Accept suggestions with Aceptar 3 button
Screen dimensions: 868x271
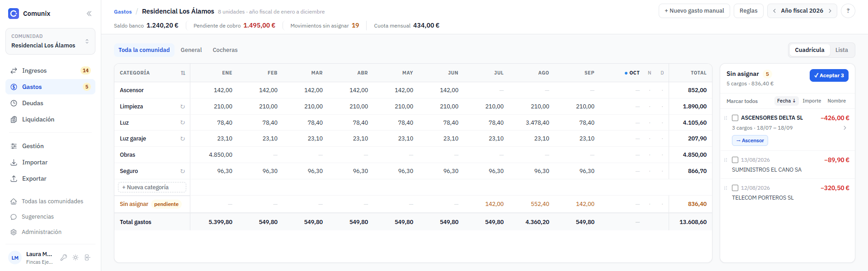829,75
